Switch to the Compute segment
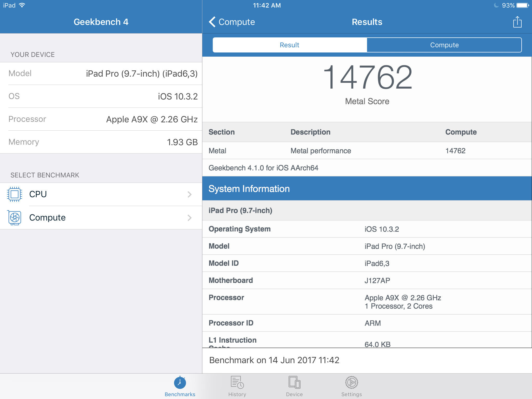This screenshot has width=532, height=399. (444, 45)
